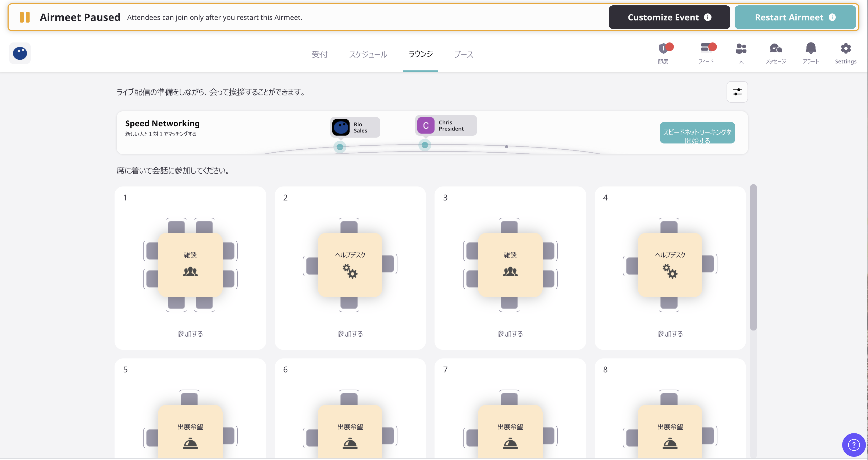Open the 節度 moderation shield icon

(663, 49)
